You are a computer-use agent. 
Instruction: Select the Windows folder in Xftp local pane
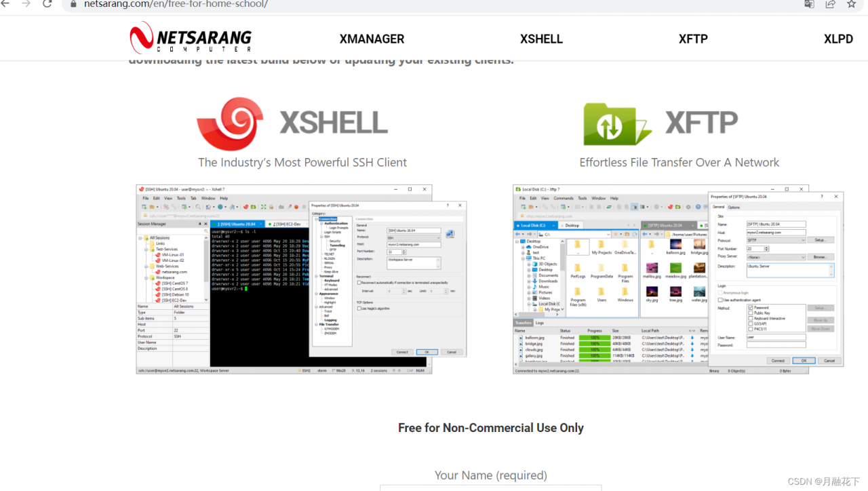[625, 293]
